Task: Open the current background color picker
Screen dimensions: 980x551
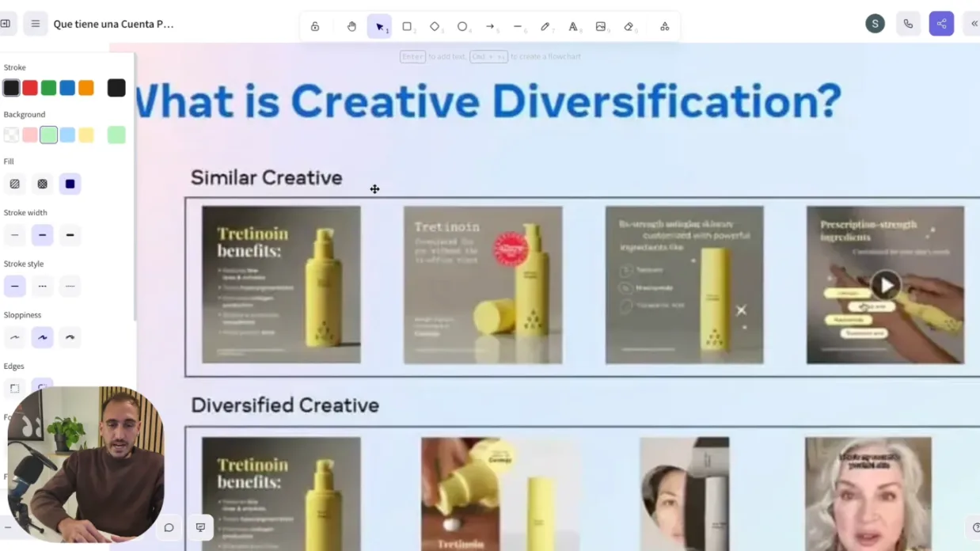Action: click(116, 135)
